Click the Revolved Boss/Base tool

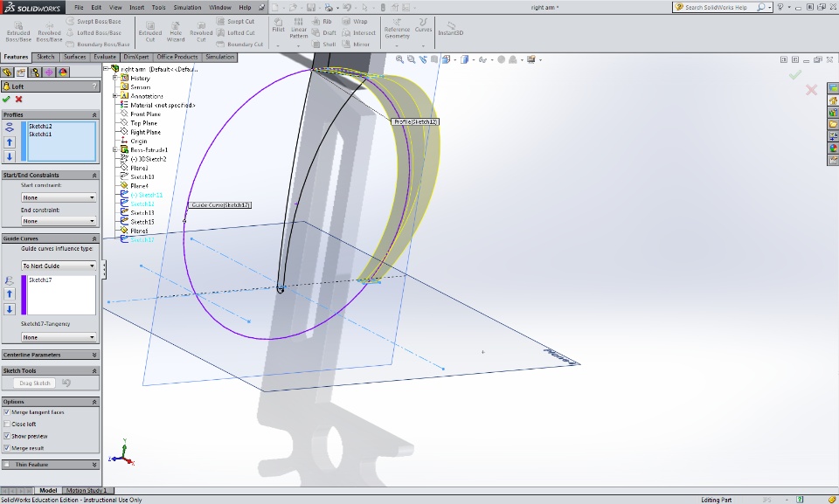point(49,31)
